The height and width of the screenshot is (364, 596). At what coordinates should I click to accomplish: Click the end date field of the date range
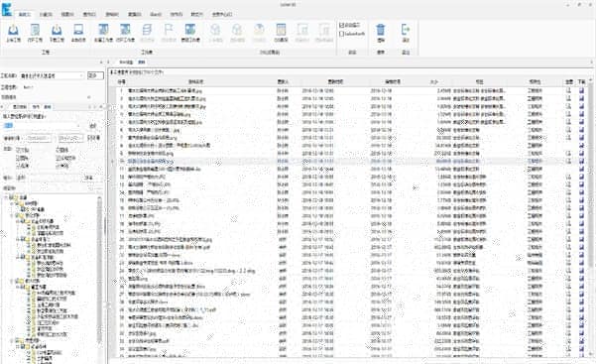70,138
